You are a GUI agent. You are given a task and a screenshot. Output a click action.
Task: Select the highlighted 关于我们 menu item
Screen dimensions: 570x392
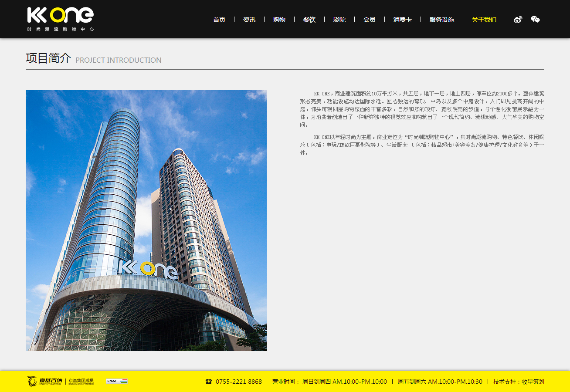point(483,19)
